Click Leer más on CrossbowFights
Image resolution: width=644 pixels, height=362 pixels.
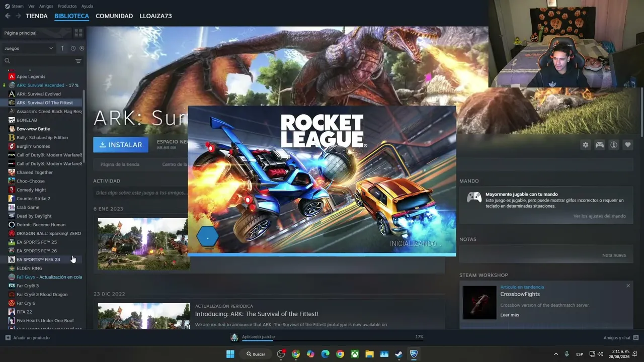point(510,315)
